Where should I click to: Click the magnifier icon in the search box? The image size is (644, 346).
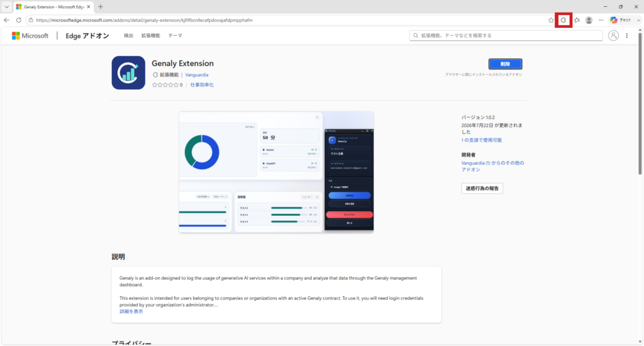pyautogui.click(x=416, y=36)
